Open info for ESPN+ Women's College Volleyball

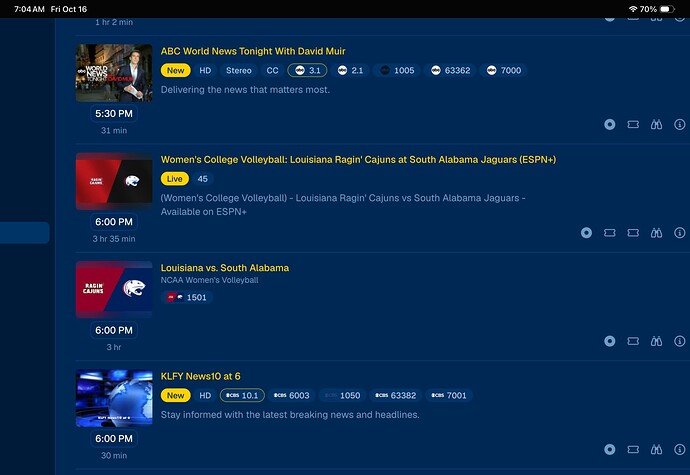tap(679, 233)
